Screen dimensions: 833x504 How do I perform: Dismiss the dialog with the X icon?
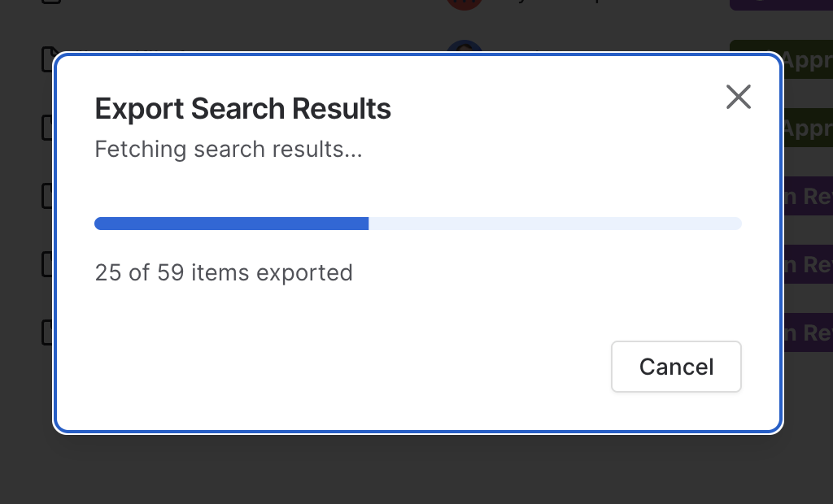pyautogui.click(x=738, y=97)
